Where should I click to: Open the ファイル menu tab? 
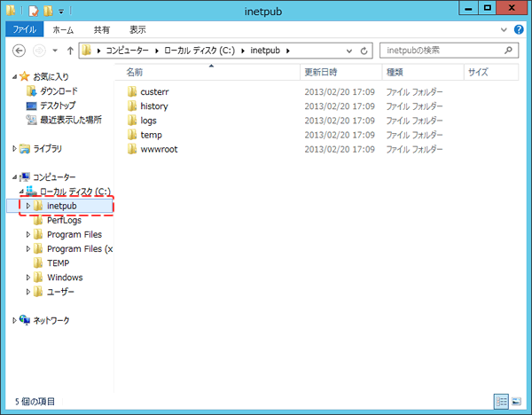25,29
